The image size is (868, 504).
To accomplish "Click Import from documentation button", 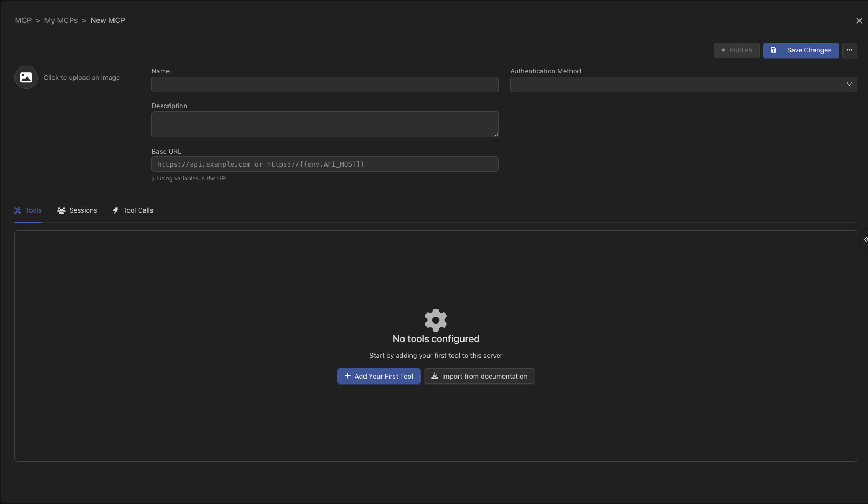I will coord(479,377).
